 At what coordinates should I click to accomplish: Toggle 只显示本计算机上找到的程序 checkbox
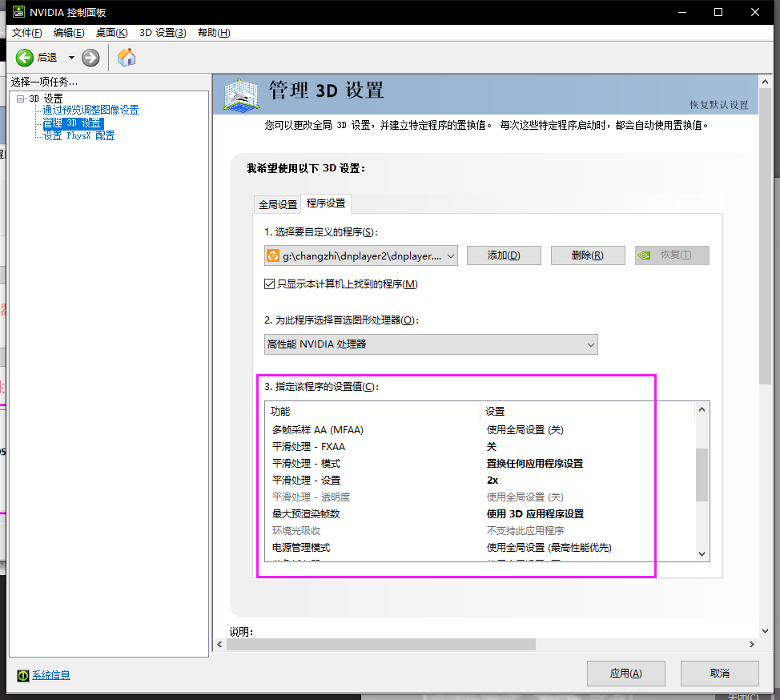(270, 284)
